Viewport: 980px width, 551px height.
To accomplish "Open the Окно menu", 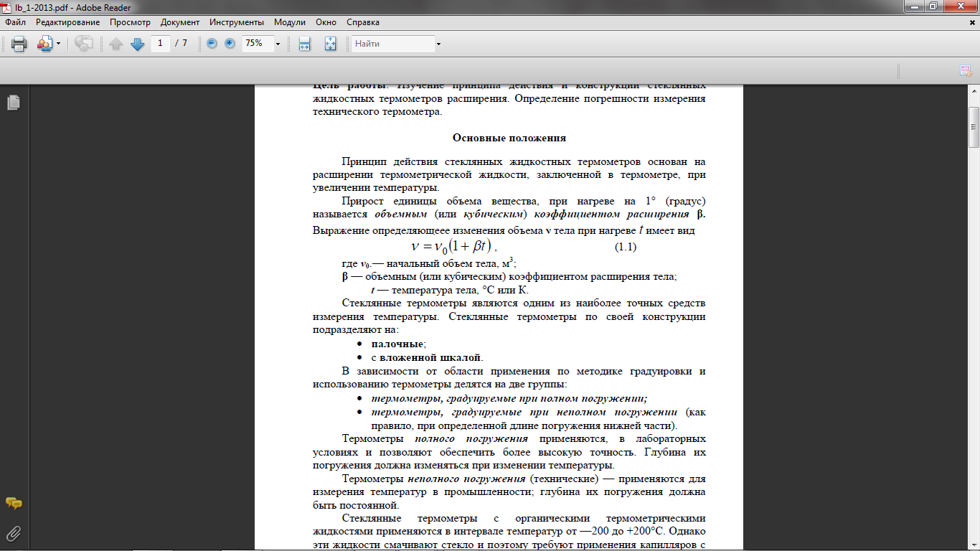I will 326,22.
